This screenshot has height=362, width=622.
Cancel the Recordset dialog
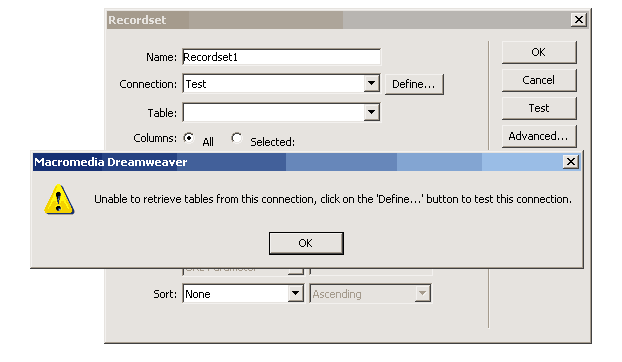pos(539,80)
